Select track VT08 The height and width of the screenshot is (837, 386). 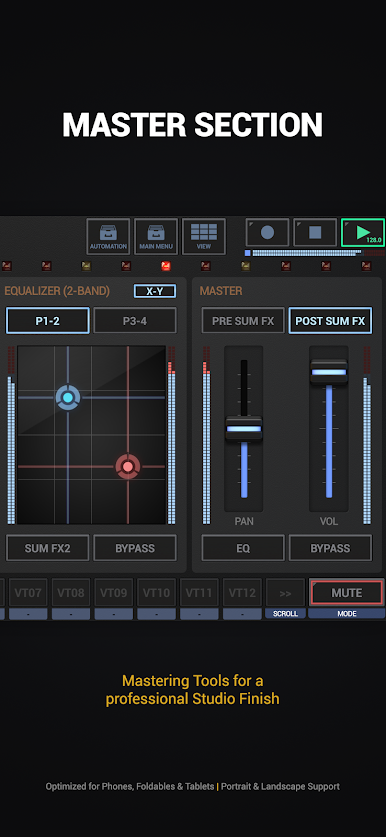(x=71, y=593)
